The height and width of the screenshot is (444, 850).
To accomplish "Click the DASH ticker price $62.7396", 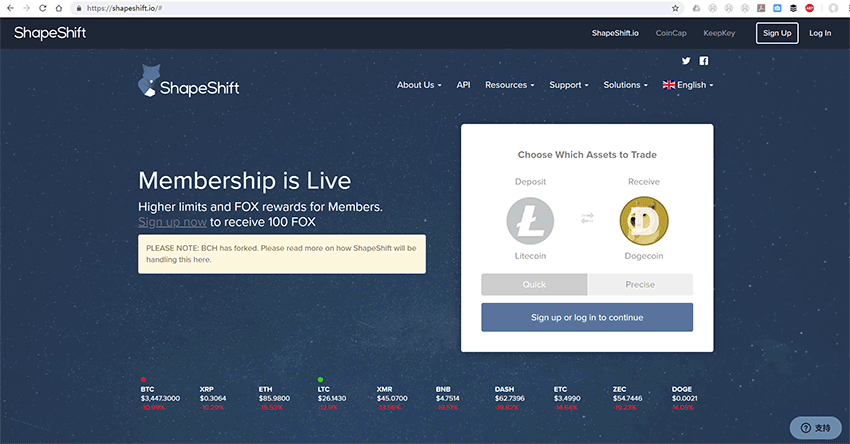I will point(510,398).
